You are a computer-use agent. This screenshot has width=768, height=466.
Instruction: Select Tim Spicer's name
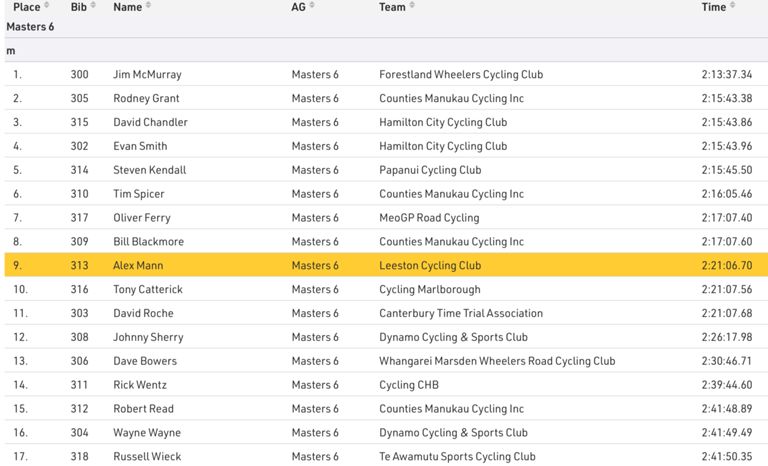[139, 194]
